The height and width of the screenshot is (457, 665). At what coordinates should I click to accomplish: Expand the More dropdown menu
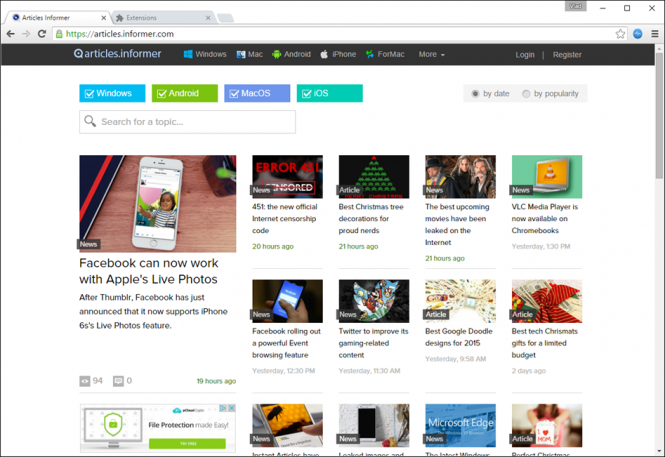pyautogui.click(x=432, y=54)
